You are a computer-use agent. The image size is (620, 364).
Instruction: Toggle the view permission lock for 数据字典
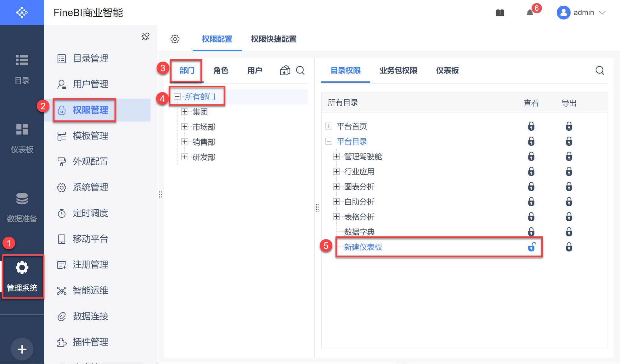coord(531,232)
